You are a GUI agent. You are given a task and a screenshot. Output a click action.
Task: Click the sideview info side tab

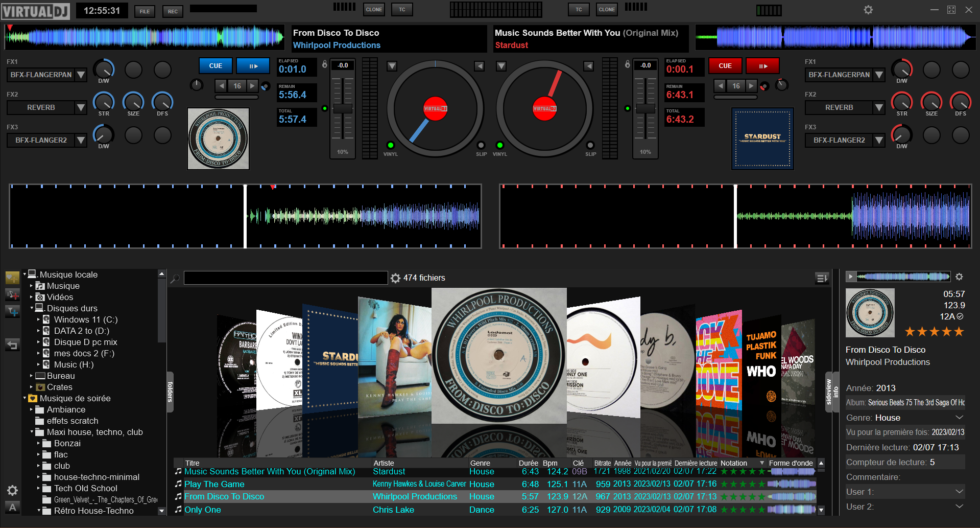pyautogui.click(x=832, y=392)
